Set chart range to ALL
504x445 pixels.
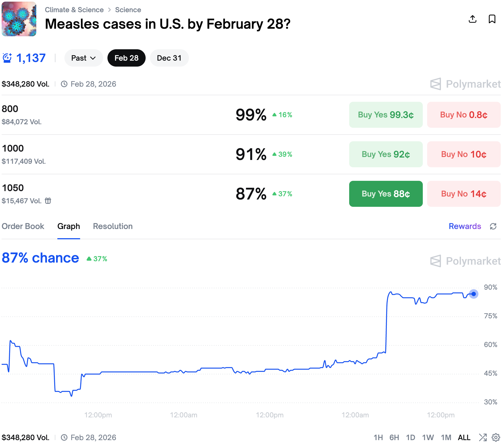(x=464, y=437)
